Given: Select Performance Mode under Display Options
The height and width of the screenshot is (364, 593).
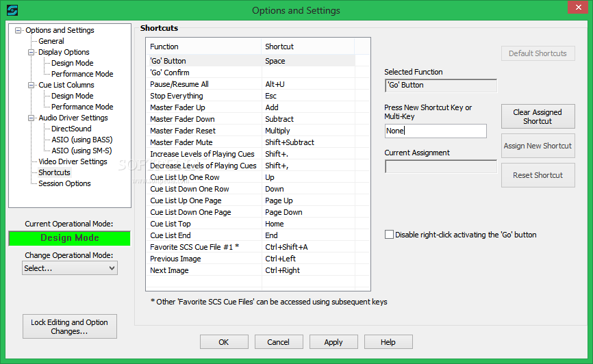Looking at the screenshot, I should tap(82, 74).
